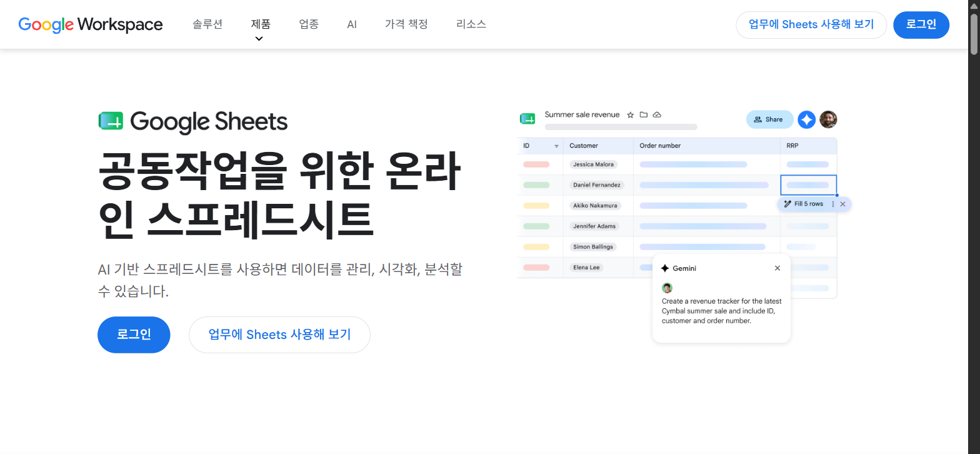The image size is (980, 454).
Task: Open the 솔루션 navigation menu
Action: [207, 24]
